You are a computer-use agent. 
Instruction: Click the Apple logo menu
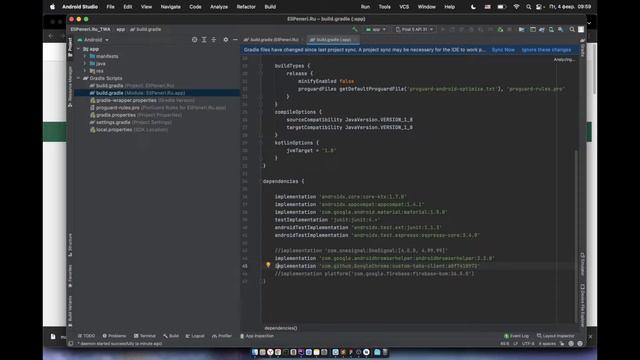(x=52, y=7)
